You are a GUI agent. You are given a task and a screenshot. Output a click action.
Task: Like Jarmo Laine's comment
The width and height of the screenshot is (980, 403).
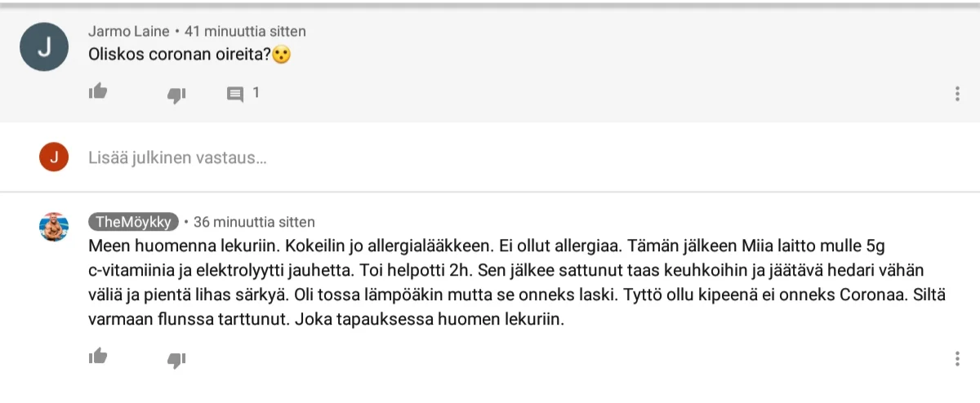click(98, 91)
